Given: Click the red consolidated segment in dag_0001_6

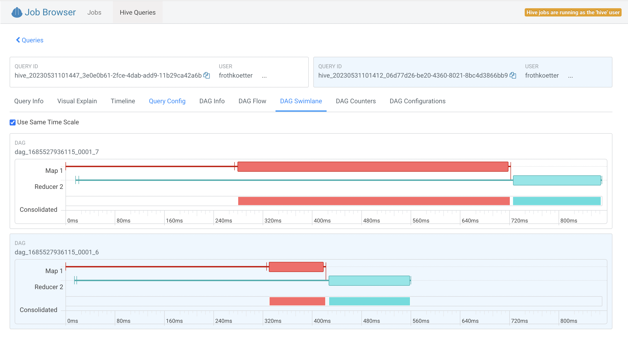Looking at the screenshot, I should [297, 301].
